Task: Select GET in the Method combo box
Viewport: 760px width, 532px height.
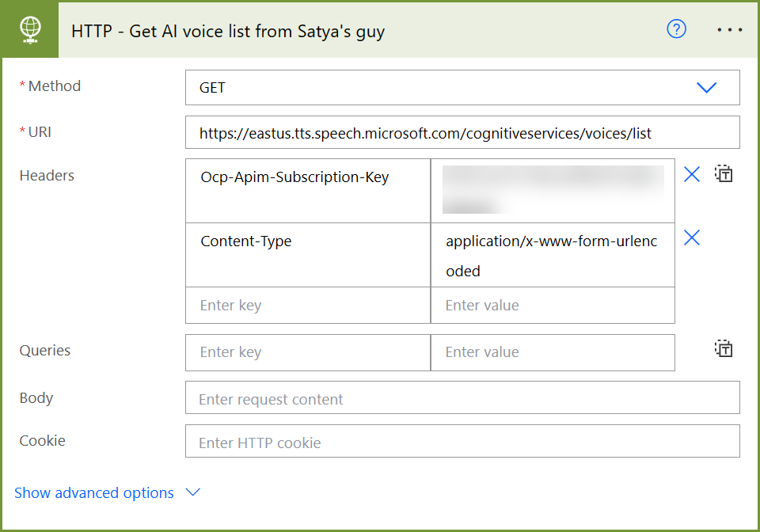Action: (x=462, y=88)
